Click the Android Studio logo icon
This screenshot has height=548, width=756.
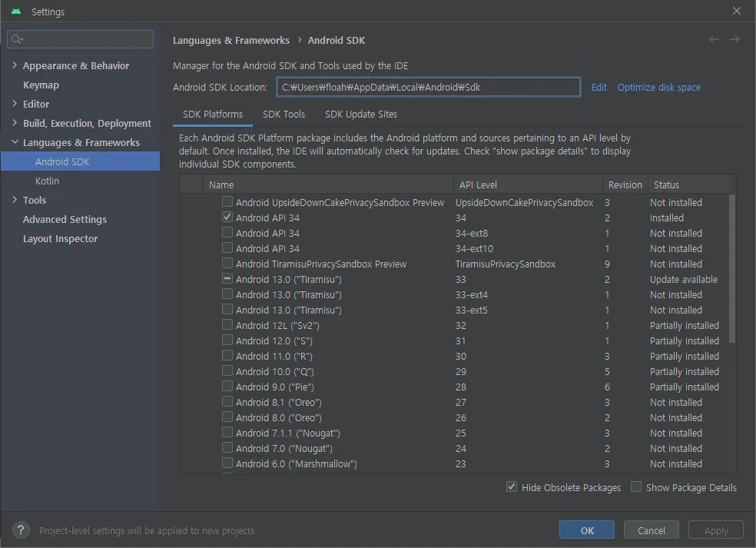coord(16,12)
